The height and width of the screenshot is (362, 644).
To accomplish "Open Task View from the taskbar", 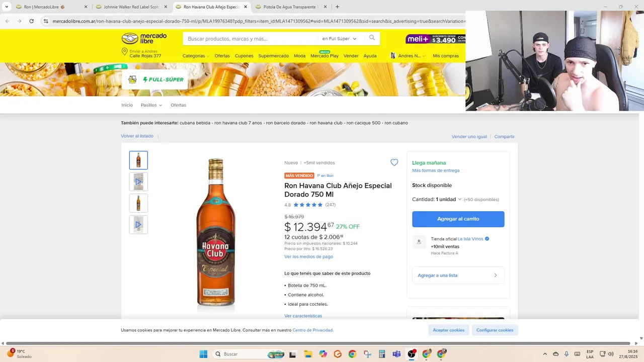I will [x=293, y=354].
